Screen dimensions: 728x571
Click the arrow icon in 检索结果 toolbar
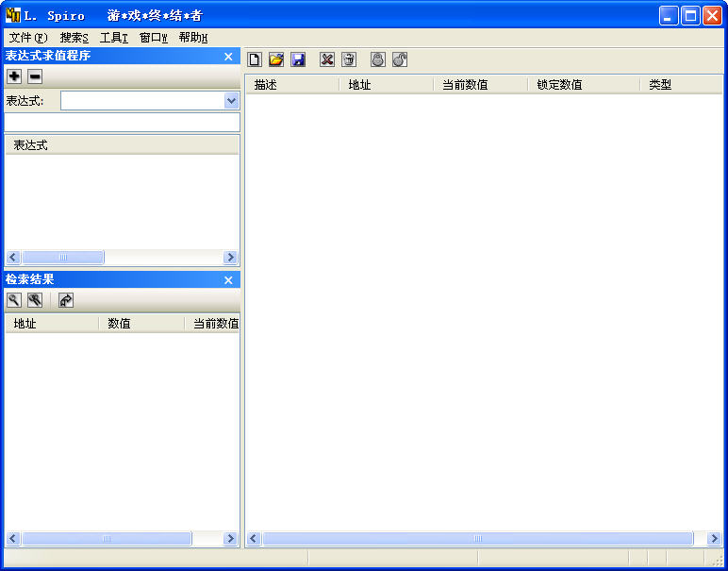coord(65,300)
